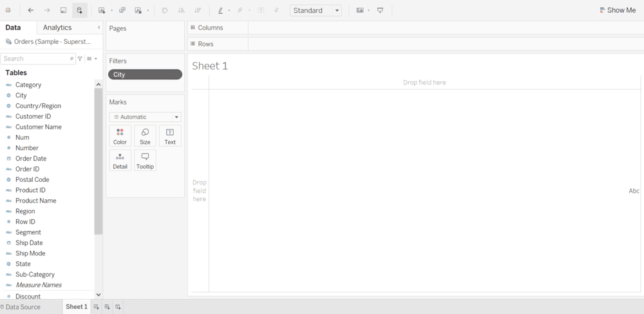Open the new worksheet dropdown arrow
The height and width of the screenshot is (314, 644).
(111, 10)
